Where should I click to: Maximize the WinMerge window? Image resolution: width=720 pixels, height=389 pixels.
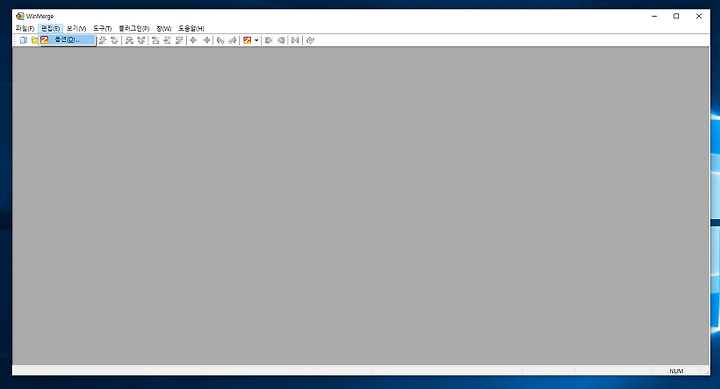[x=676, y=16]
